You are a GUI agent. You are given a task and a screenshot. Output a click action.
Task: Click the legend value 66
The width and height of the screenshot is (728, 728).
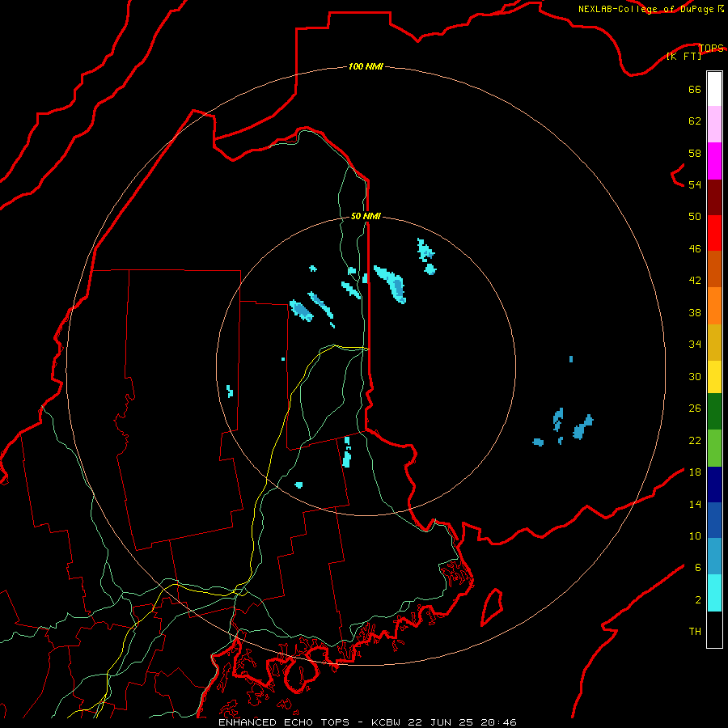[695, 89]
